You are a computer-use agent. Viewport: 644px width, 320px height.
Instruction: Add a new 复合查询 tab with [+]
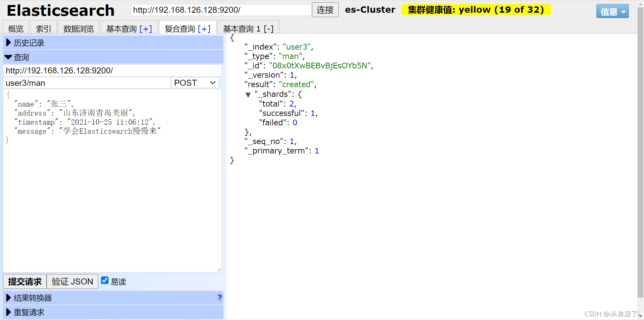[x=204, y=29]
